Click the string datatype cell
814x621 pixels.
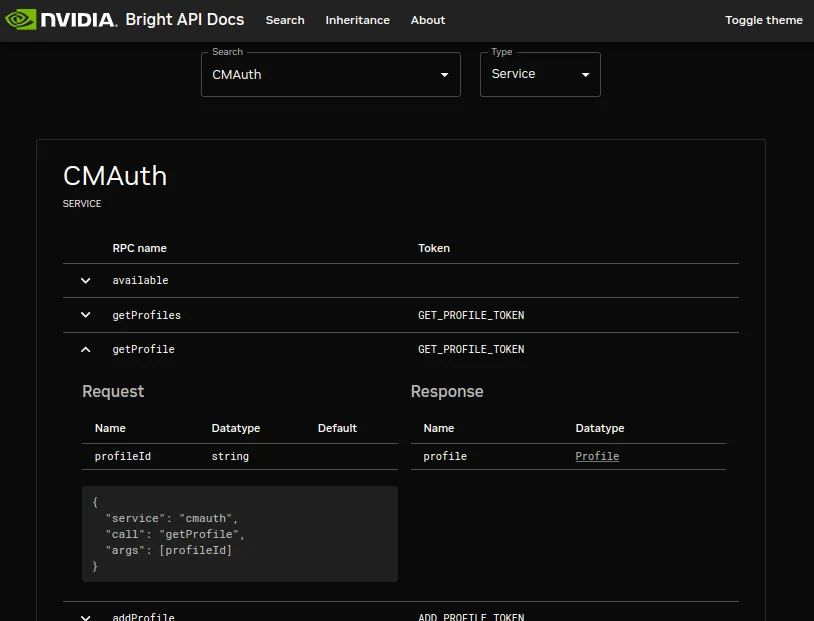point(230,456)
